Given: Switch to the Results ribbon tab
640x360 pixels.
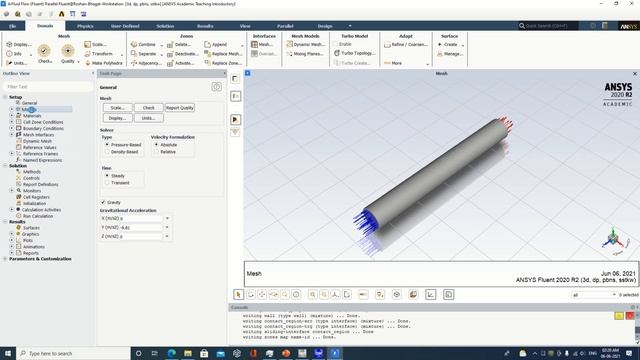Looking at the screenshot, I should [205, 26].
